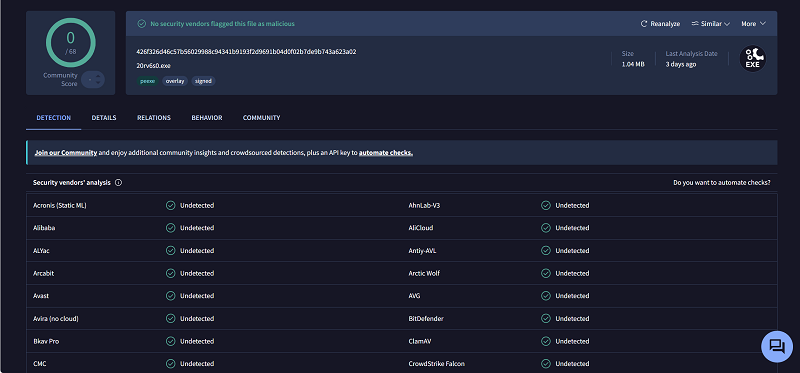Click the BitDefender vendor name

click(x=426, y=318)
